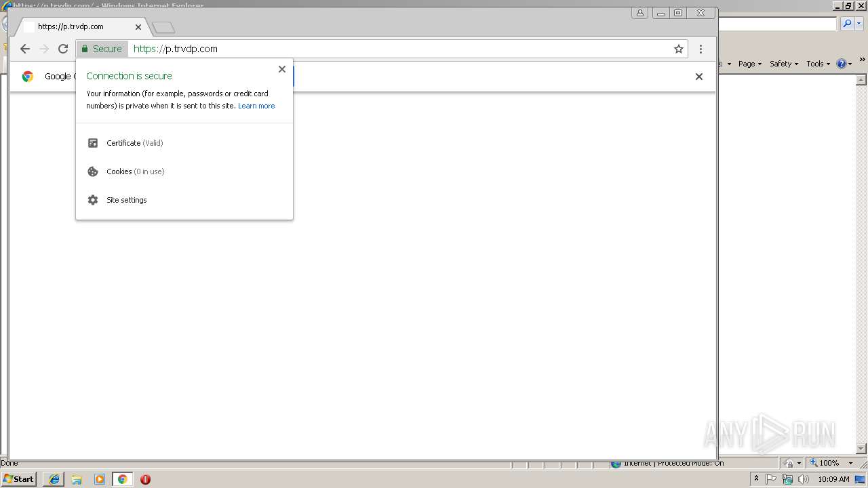Open Action Center flag icon
Screen dimensions: 868x488
point(771,479)
